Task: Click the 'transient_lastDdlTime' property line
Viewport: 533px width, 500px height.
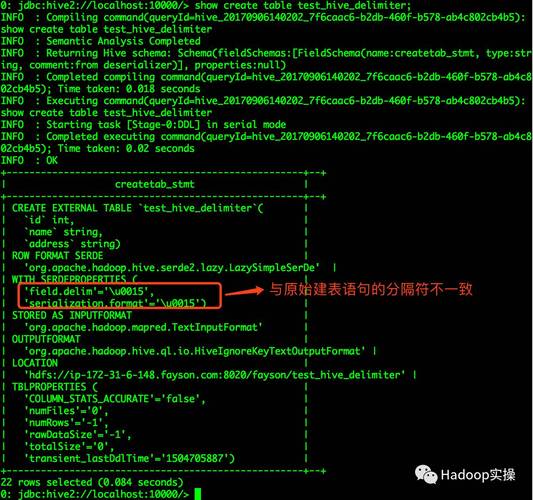Action: click(x=129, y=459)
